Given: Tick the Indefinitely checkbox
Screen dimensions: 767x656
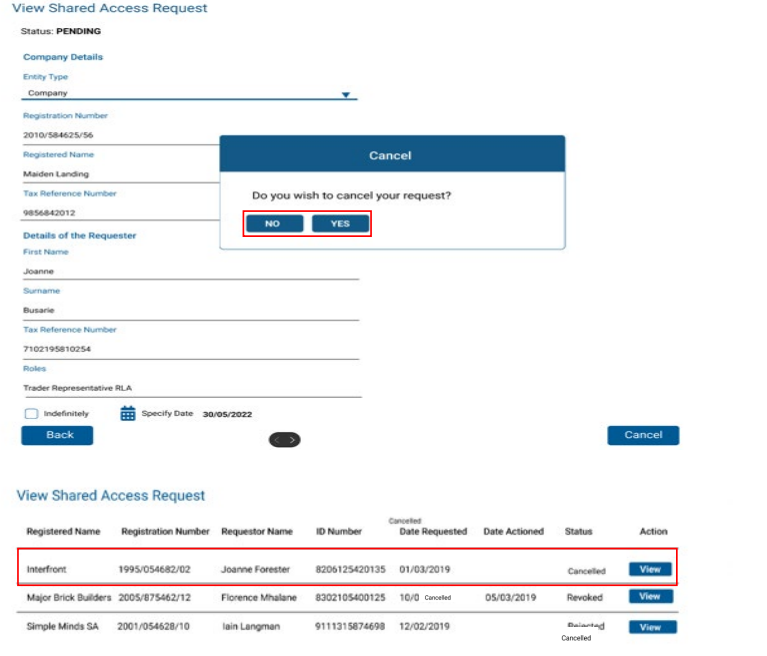Looking at the screenshot, I should (32, 413).
